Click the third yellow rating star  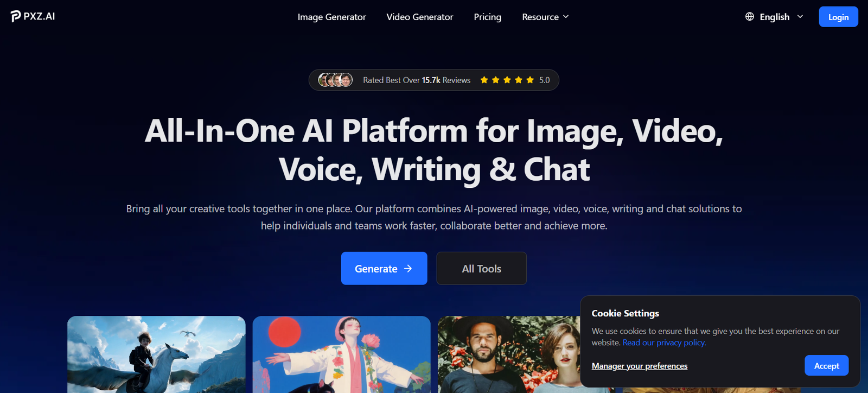[507, 80]
